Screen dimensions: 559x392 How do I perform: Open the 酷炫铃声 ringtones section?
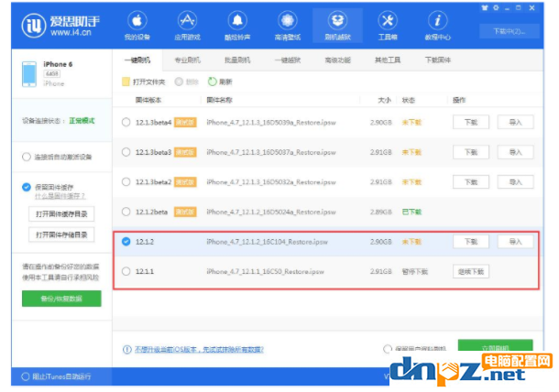pos(237,26)
